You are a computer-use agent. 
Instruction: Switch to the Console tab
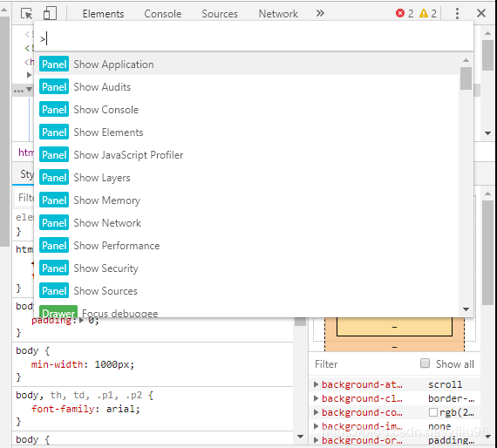(x=162, y=14)
